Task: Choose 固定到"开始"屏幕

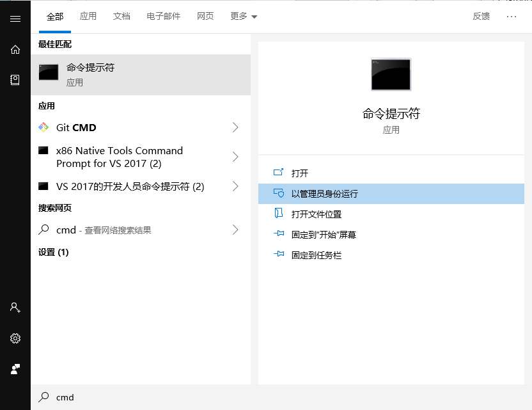Action: point(391,235)
